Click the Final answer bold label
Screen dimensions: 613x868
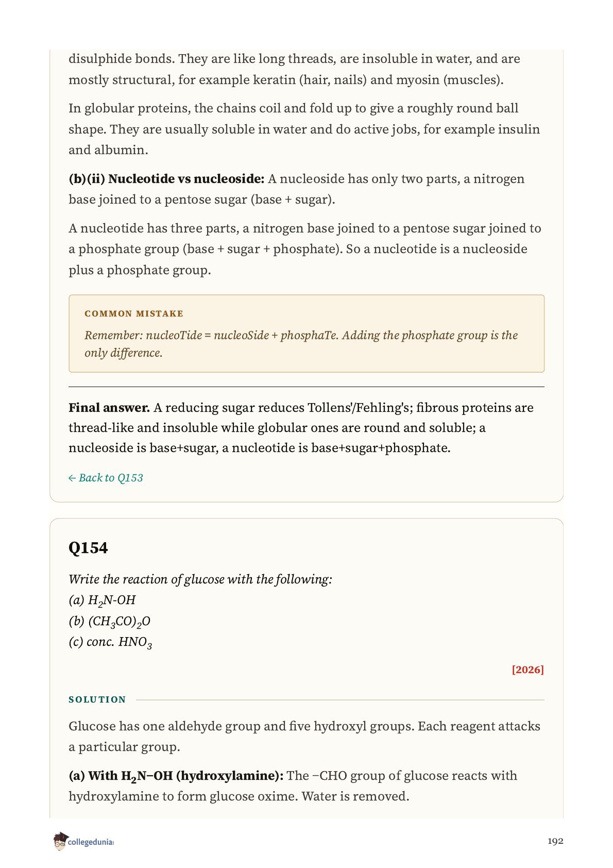point(109,408)
